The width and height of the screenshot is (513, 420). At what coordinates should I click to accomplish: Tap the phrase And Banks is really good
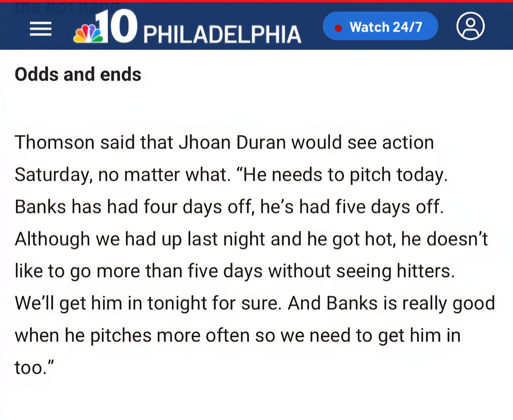391,303
